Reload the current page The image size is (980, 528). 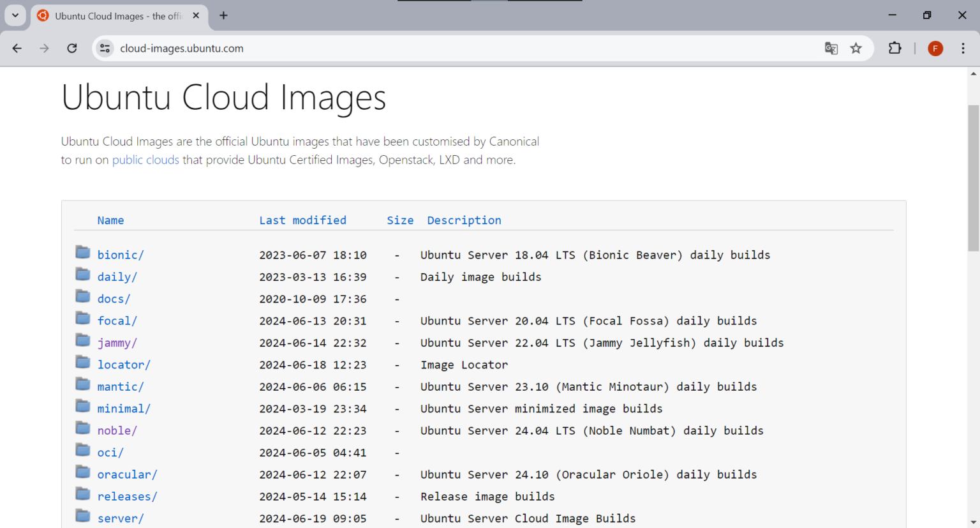click(x=72, y=49)
